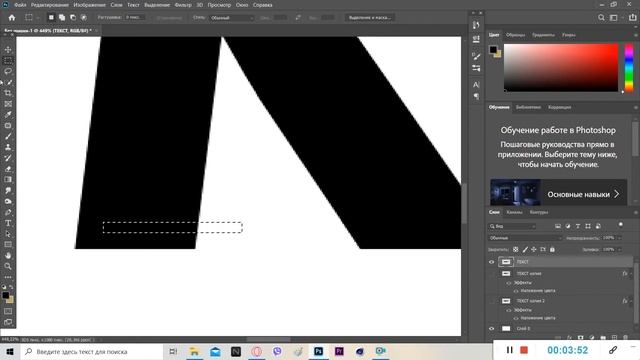Pause the screen recording

509,350
